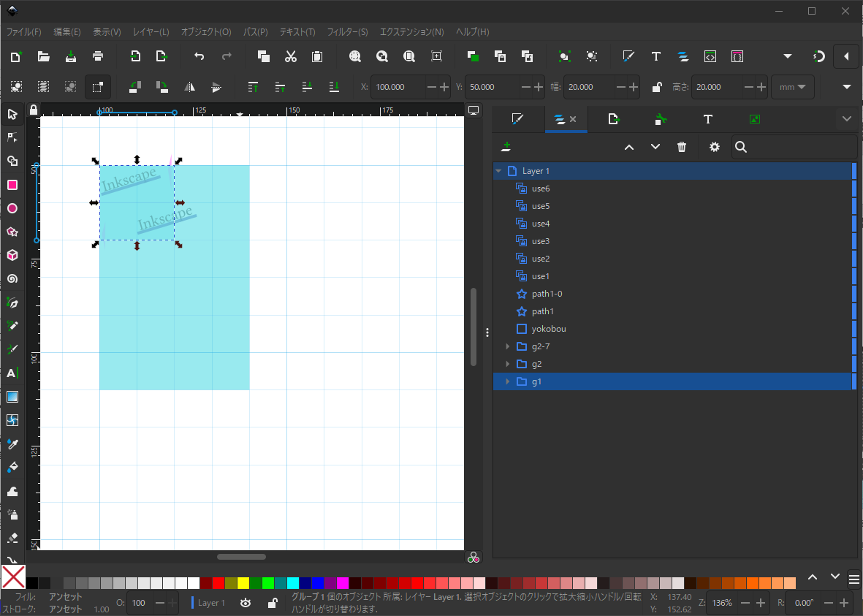Toggle color-managed mode icon at canvas corner
This screenshot has width=863, height=616.
coord(474,558)
